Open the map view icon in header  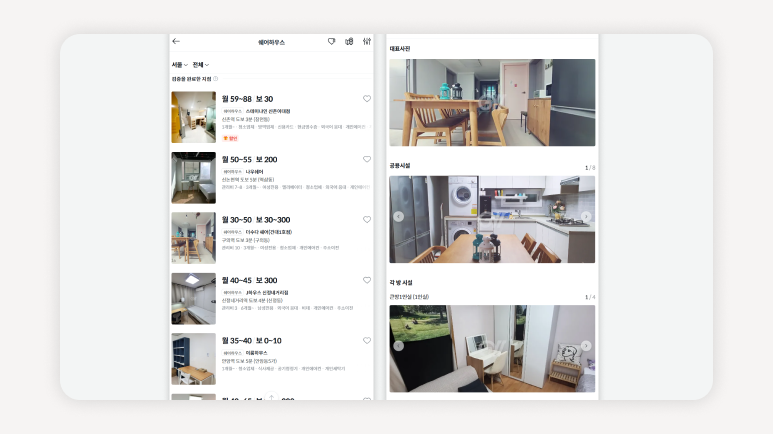pos(349,41)
